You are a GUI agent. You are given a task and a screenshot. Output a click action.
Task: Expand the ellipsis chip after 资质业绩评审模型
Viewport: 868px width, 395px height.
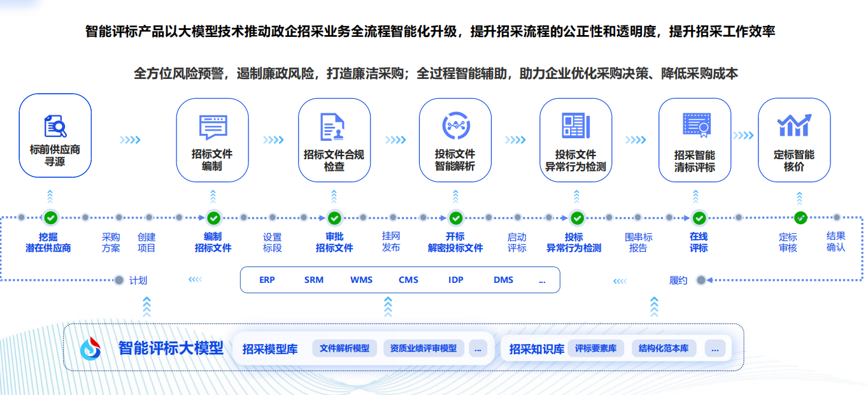pos(478,348)
